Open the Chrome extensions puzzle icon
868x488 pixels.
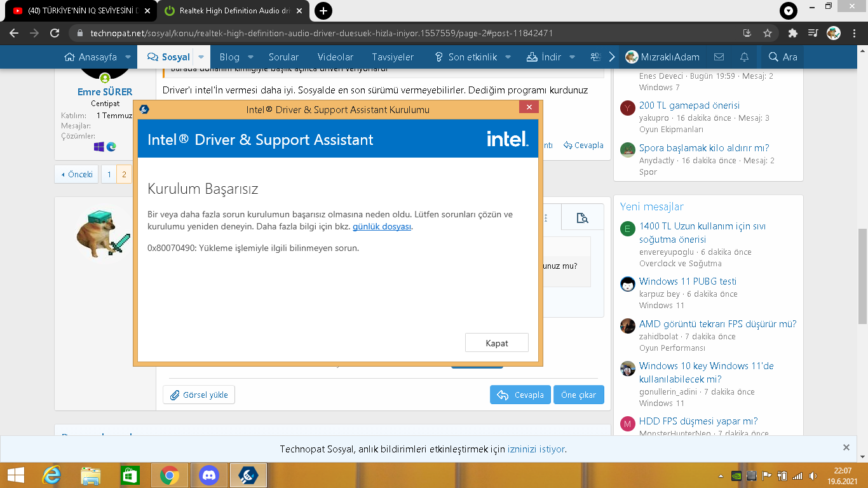pyautogui.click(x=793, y=33)
